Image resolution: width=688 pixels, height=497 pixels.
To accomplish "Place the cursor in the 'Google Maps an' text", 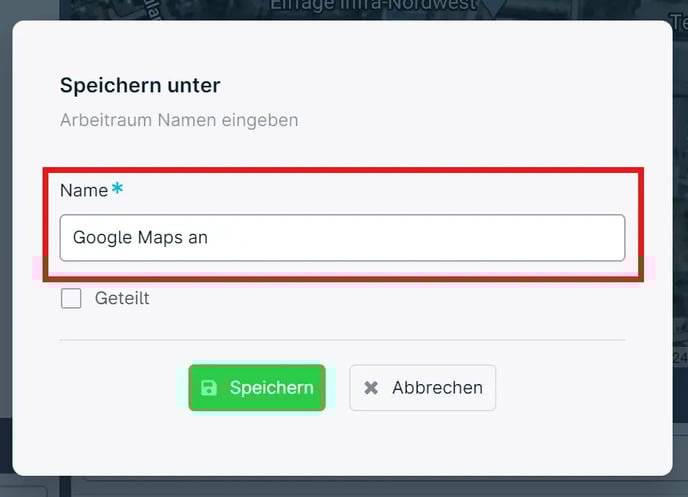I will 140,238.
